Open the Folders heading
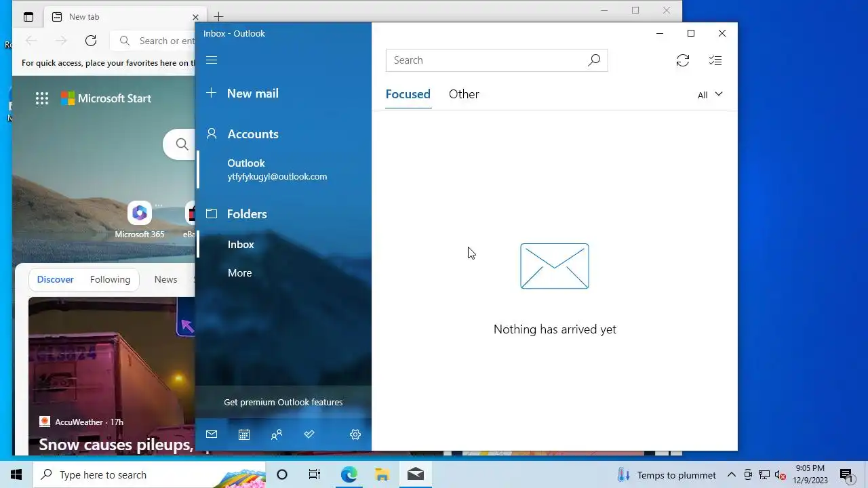The width and height of the screenshot is (868, 488). click(247, 214)
